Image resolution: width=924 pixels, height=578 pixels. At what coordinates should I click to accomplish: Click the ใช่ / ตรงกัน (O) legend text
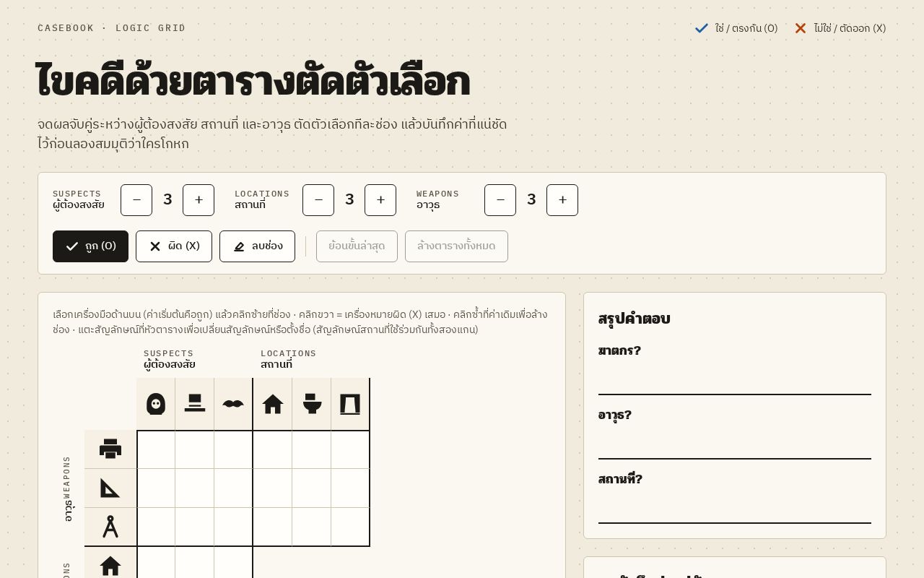(x=746, y=28)
